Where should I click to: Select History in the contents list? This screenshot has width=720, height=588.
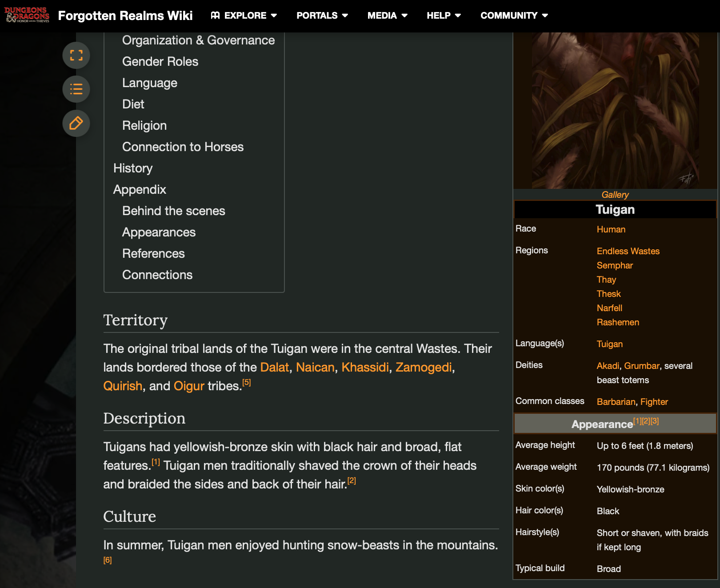click(133, 168)
